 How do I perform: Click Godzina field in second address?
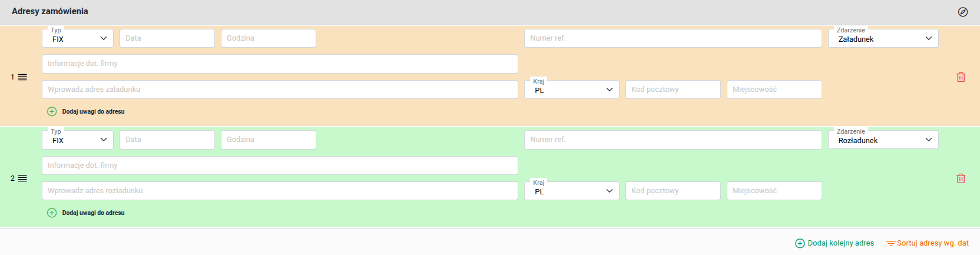pos(269,140)
